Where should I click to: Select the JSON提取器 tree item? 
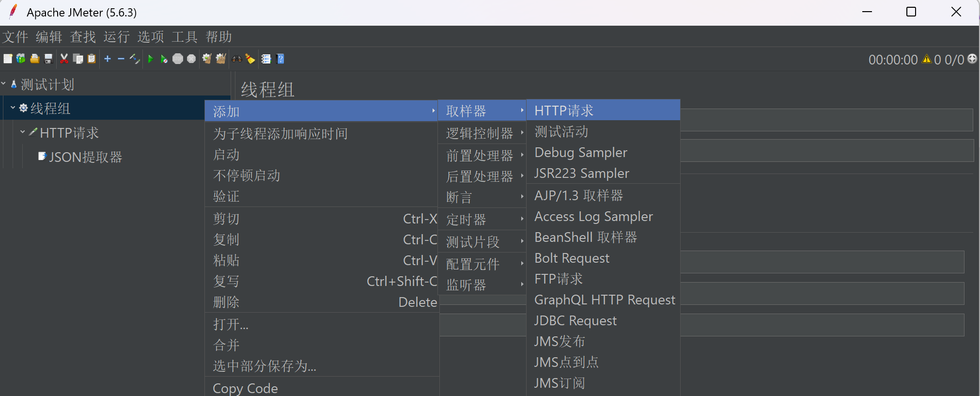coord(80,157)
